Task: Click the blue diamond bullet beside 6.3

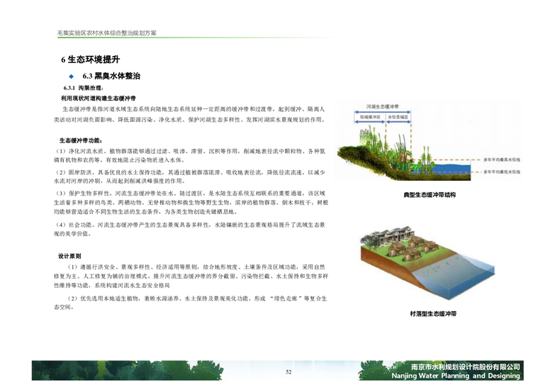Action: click(70, 75)
